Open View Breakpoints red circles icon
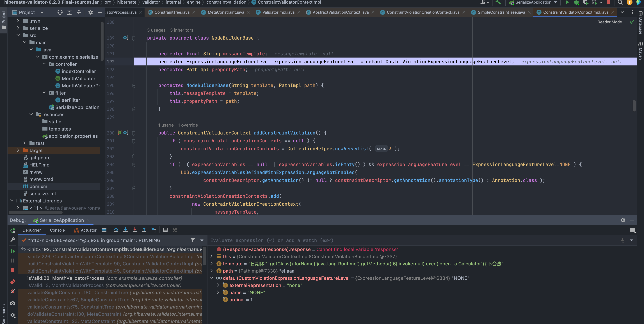 (x=13, y=282)
